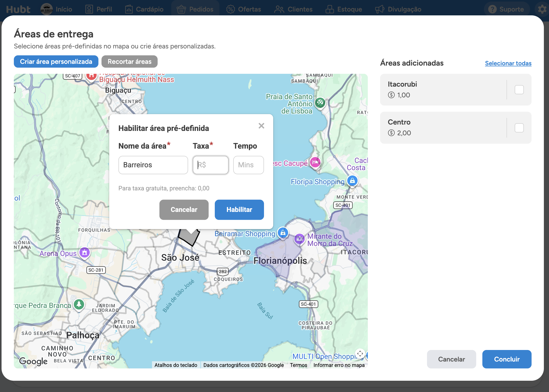549x392 pixels.
Task: Click the Arena Opus map marker
Action: (85, 253)
